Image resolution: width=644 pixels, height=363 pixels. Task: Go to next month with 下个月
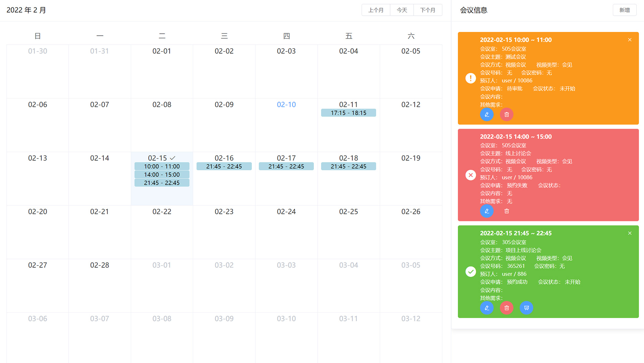[428, 10]
